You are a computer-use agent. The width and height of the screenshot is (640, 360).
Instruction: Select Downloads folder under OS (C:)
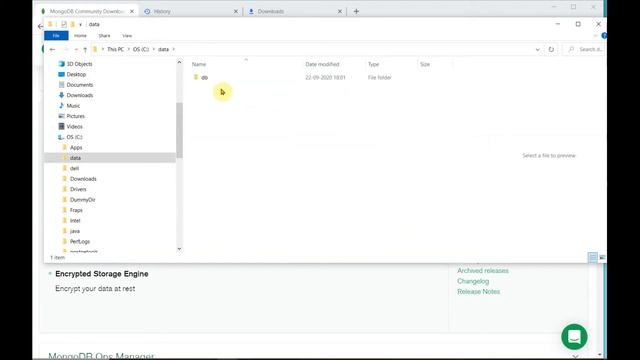pos(83,179)
